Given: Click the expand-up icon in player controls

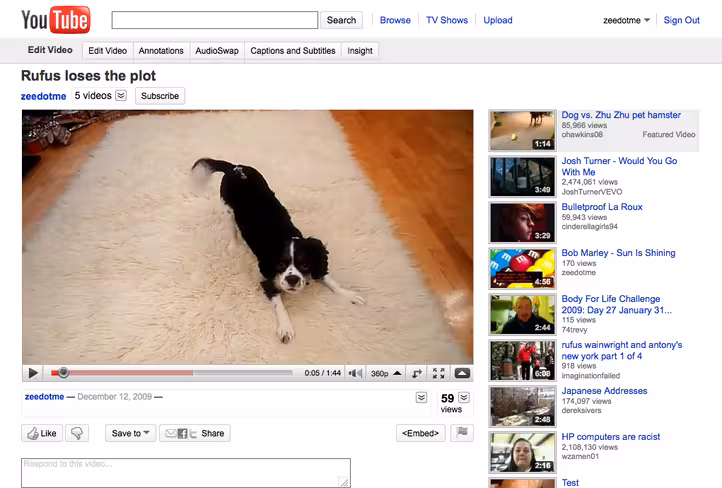Looking at the screenshot, I should coord(462,373).
